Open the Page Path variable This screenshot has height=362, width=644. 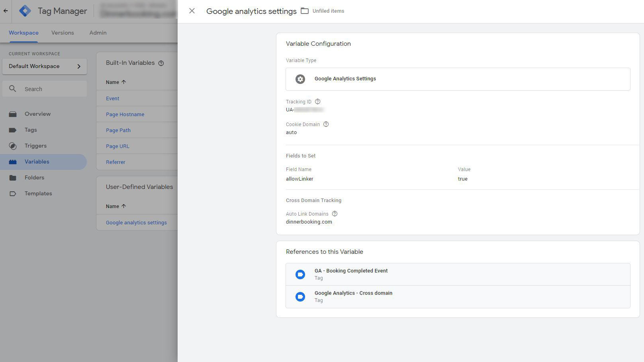click(118, 130)
